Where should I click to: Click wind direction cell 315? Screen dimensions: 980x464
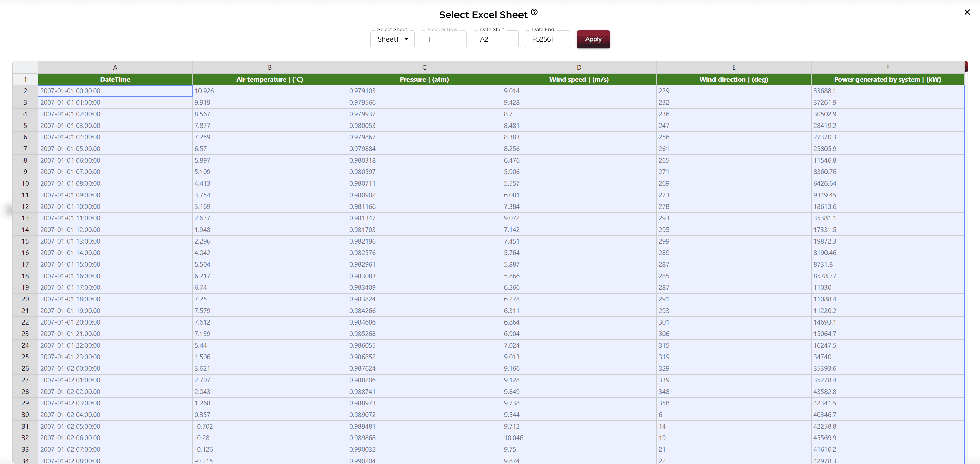[734, 345]
